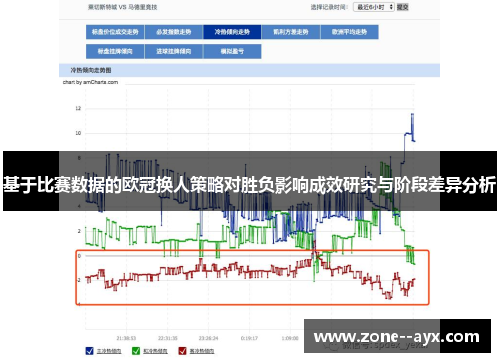500x362 pixels.
Task: Click the 21:38:53 time axis label
Action: click(x=126, y=338)
